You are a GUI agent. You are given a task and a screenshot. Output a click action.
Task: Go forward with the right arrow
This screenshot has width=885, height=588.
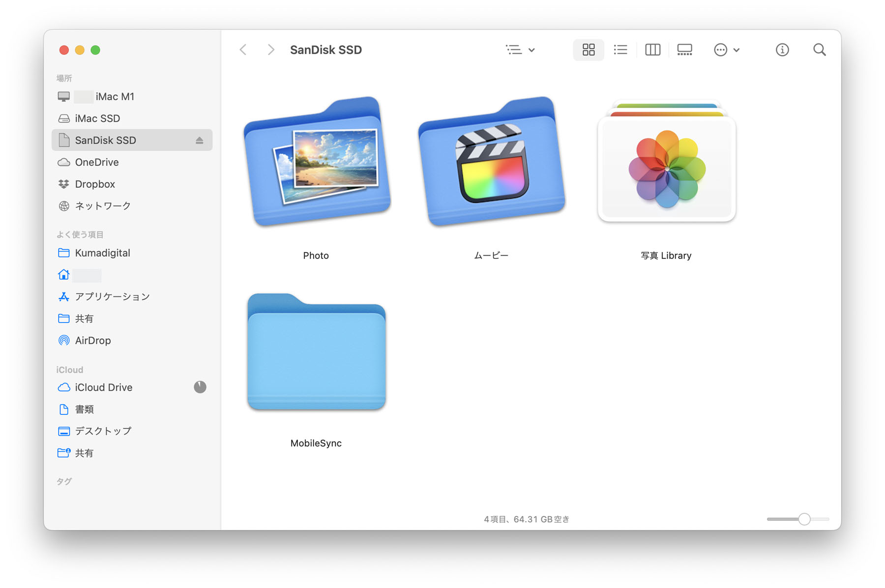(x=270, y=50)
